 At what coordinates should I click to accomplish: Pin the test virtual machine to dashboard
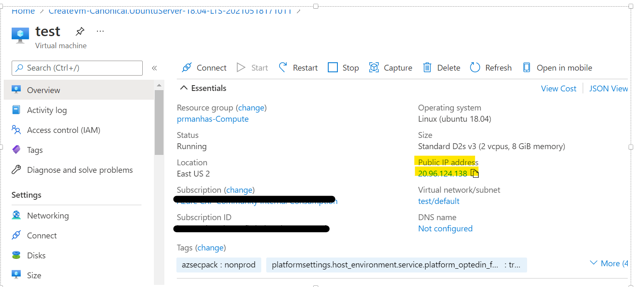[79, 32]
